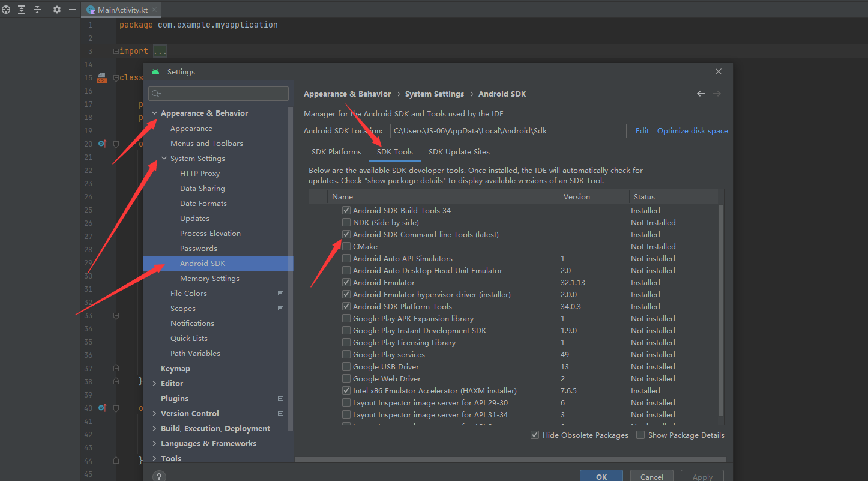This screenshot has width=868, height=481.
Task: Open the project panel gear options
Action: click(57, 10)
